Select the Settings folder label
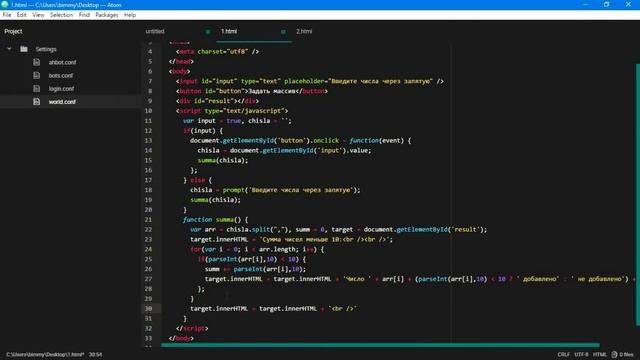Screen dimensions: 640x360 (x=46, y=49)
